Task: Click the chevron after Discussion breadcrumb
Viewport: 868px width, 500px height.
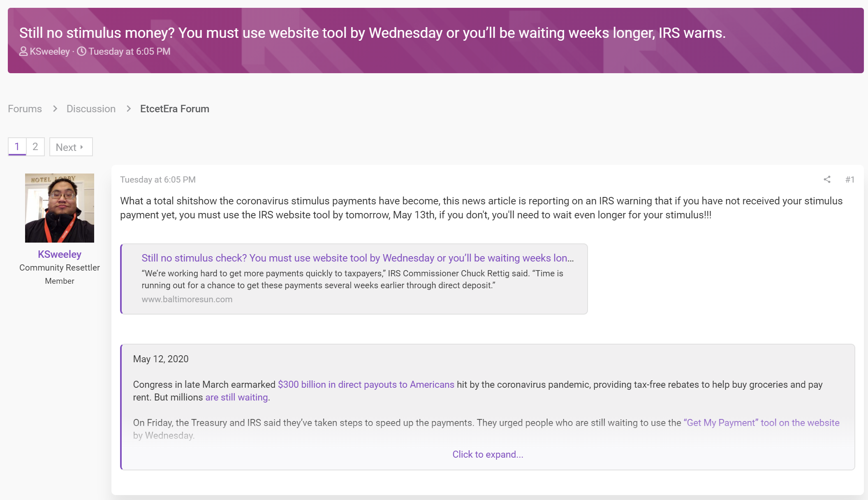Action: click(129, 109)
